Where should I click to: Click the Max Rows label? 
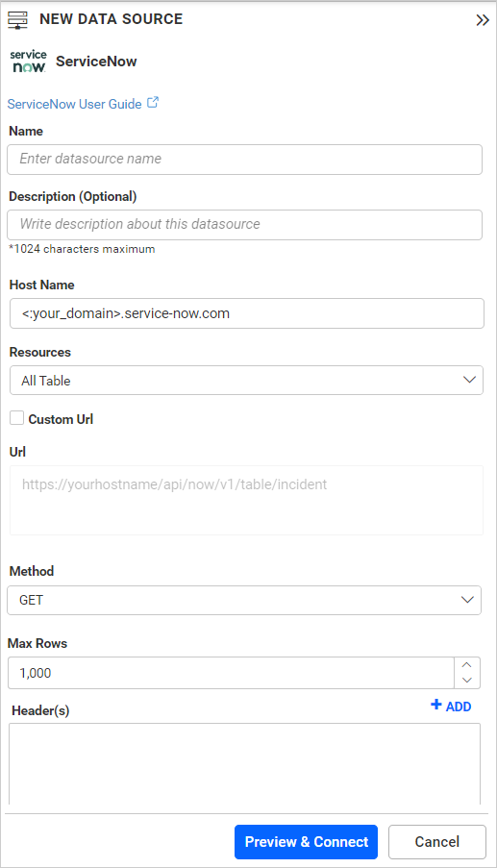coord(37,643)
